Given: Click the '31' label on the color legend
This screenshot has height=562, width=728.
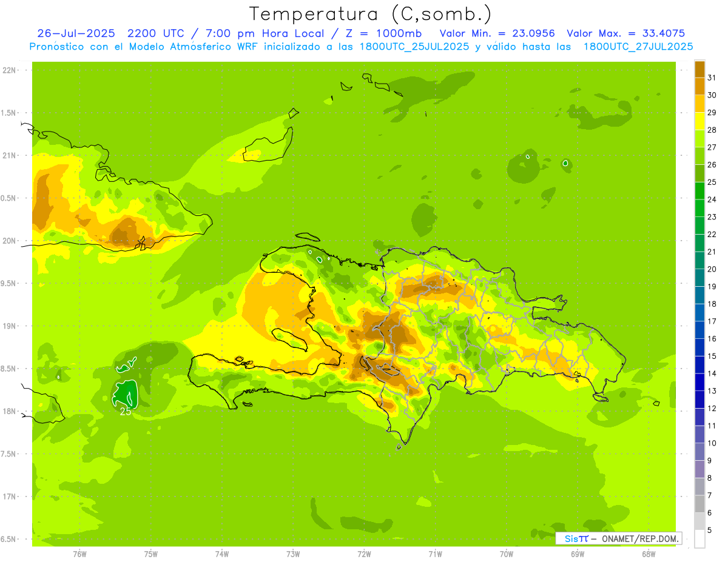Looking at the screenshot, I should click(712, 78).
